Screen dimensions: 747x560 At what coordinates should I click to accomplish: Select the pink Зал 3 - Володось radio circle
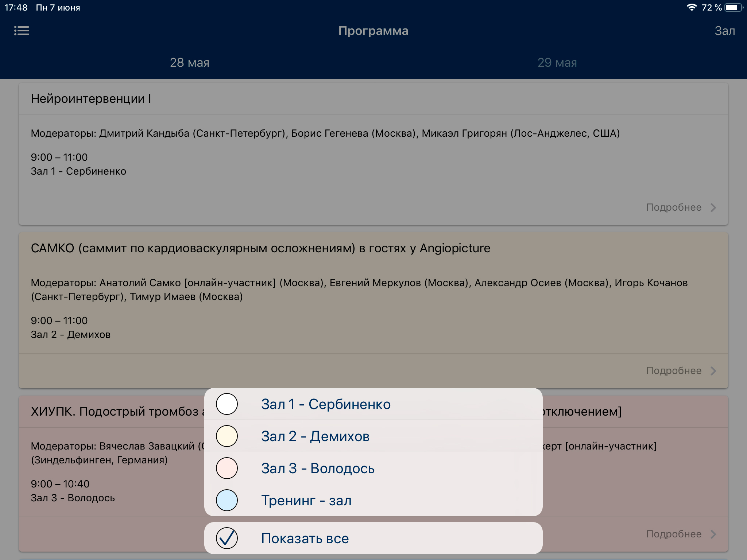tap(227, 468)
